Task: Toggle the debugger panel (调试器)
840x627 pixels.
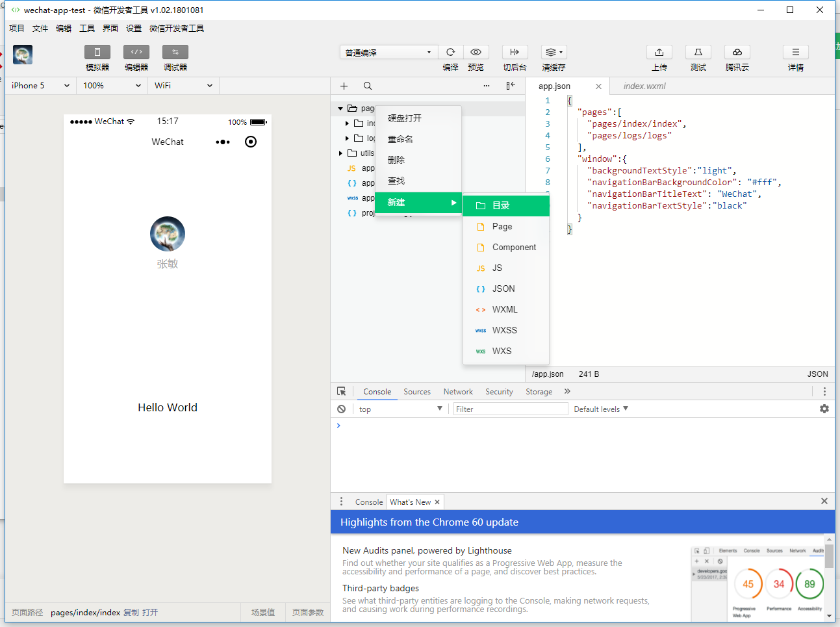Action: click(175, 52)
